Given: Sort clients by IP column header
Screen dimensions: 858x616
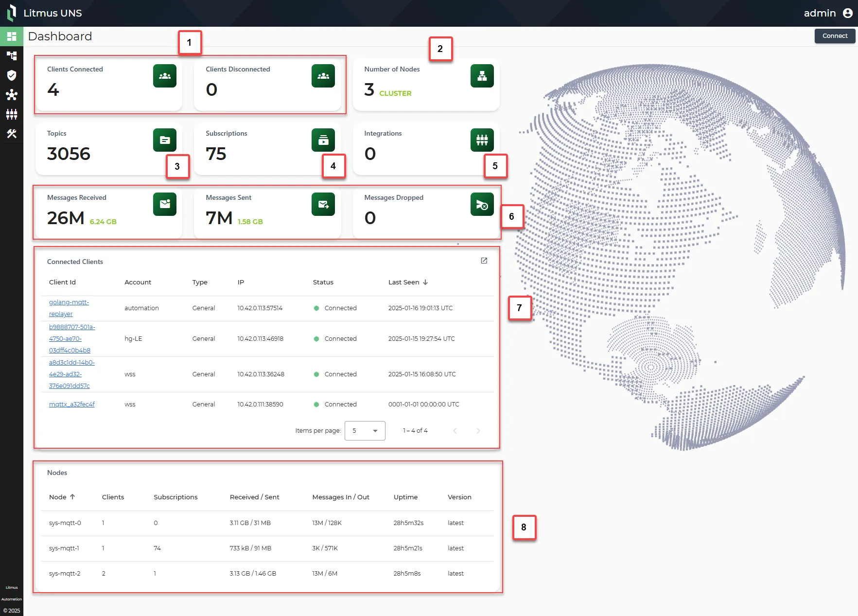Looking at the screenshot, I should [x=241, y=282].
